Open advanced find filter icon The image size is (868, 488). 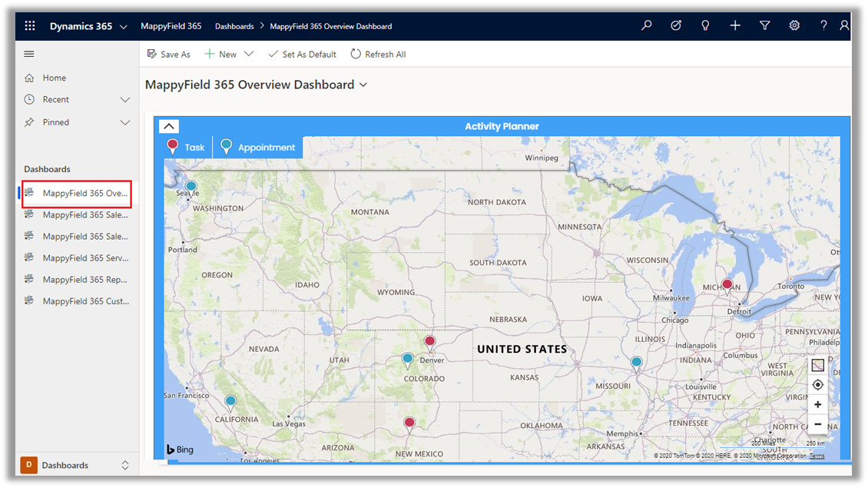(765, 26)
